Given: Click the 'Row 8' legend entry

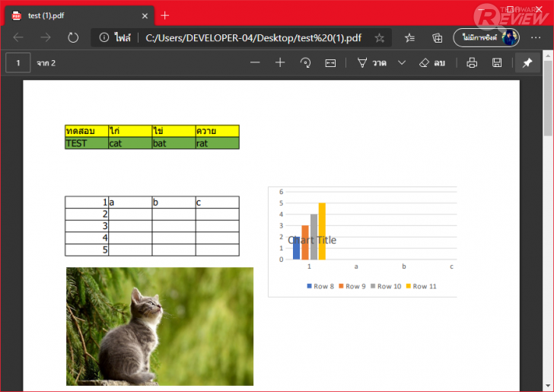Looking at the screenshot, I should (x=320, y=286).
